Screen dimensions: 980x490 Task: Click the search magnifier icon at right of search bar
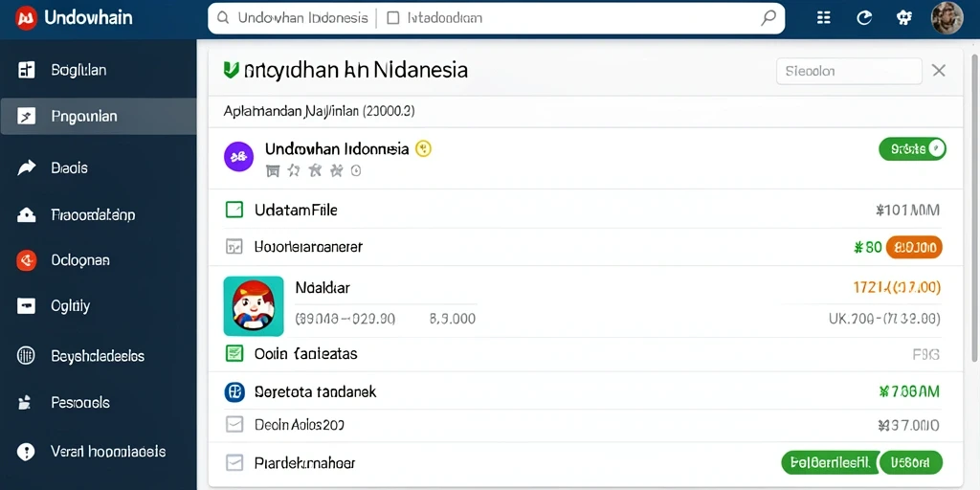[x=768, y=18]
